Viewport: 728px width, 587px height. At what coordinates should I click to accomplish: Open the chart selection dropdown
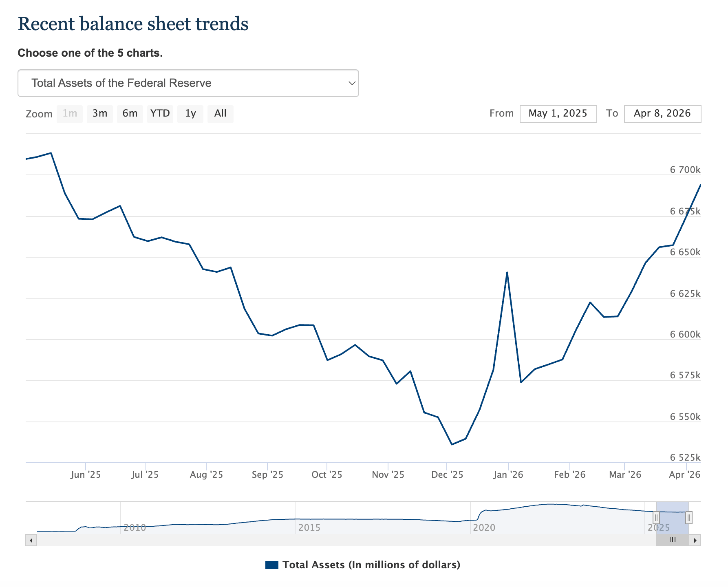point(188,83)
